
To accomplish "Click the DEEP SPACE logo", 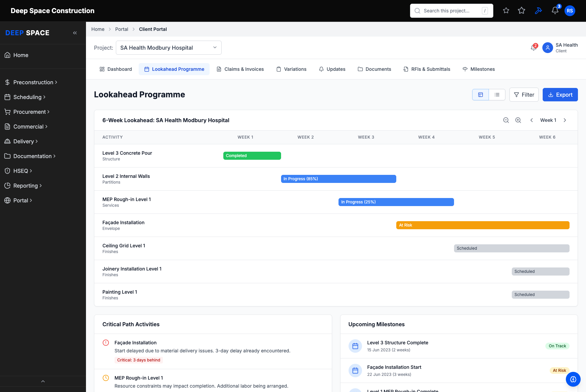I will pyautogui.click(x=28, y=33).
